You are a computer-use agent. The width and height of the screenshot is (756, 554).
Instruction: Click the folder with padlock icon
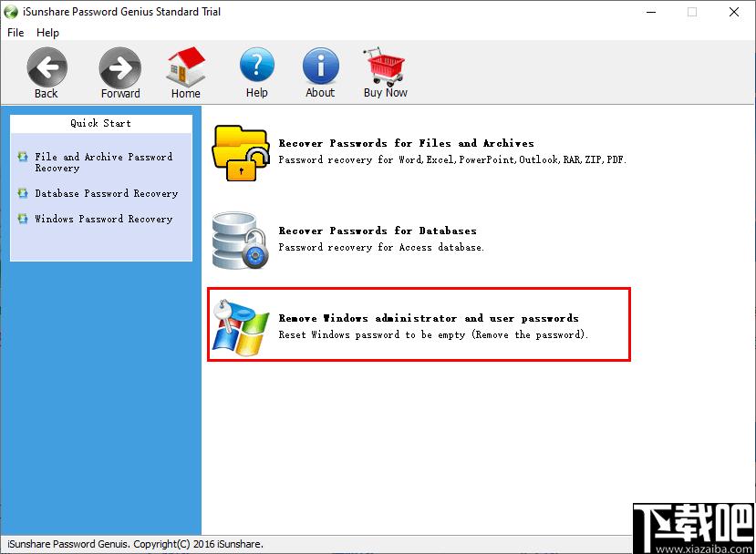pos(241,153)
